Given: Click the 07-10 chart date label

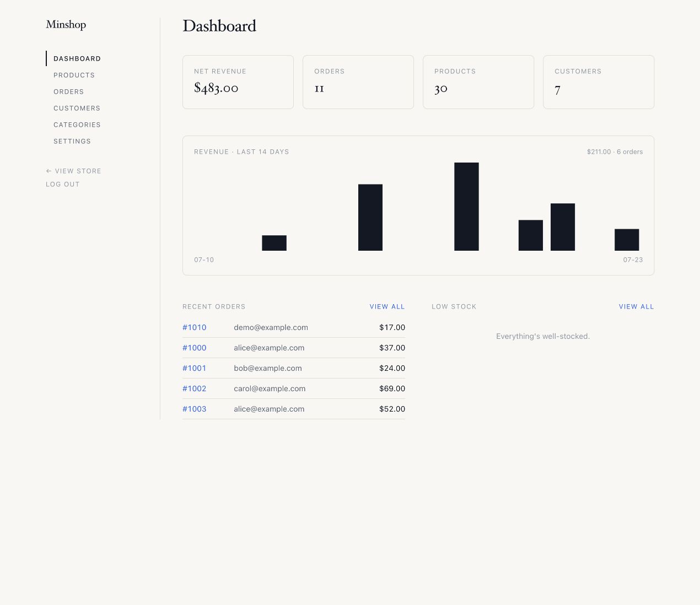Looking at the screenshot, I should click(204, 260).
